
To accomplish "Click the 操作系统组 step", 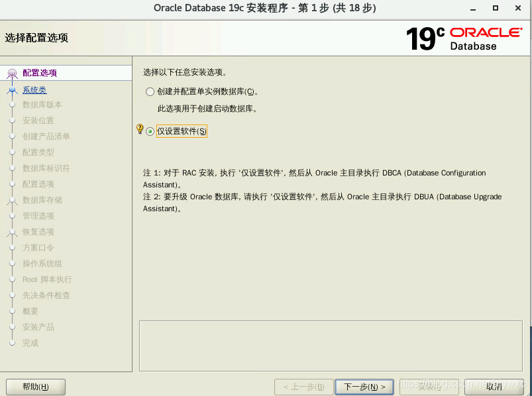I will click(x=42, y=264).
